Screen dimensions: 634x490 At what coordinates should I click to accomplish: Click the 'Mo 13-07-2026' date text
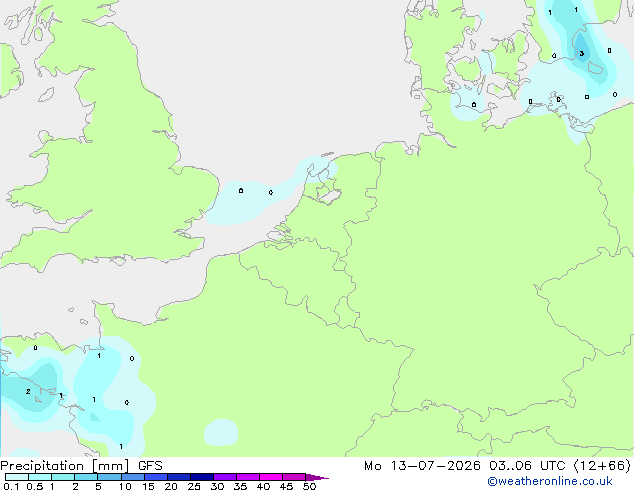[x=422, y=466]
